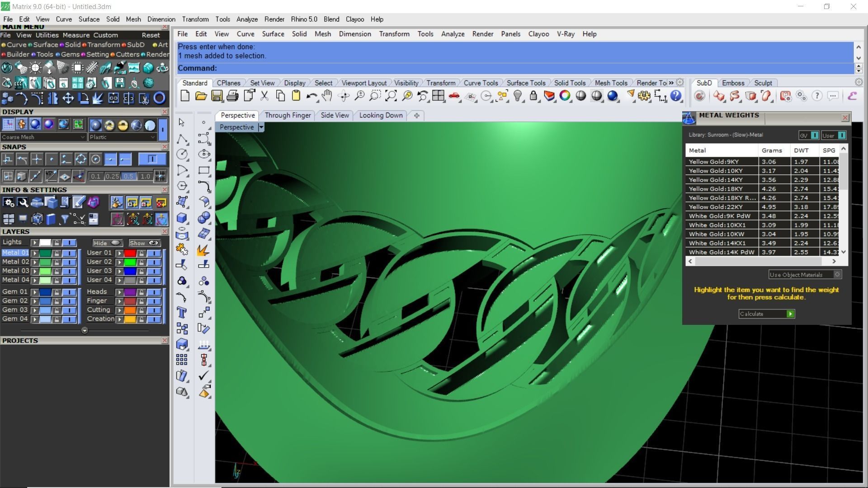This screenshot has height=488, width=868.
Task: Click the Use Object Materials button
Action: [x=805, y=275]
